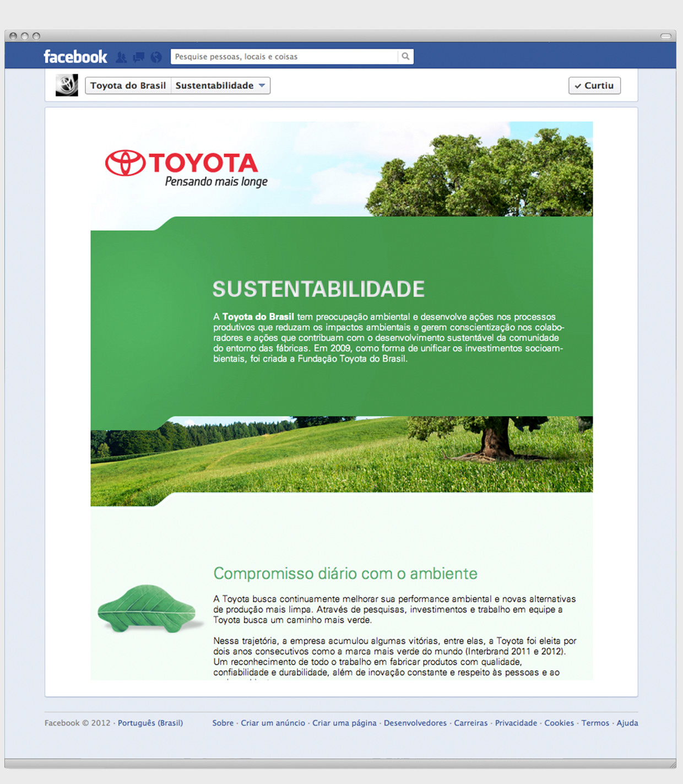Screen dimensions: 683x784
Task: Click the Facebook logo
Action: (x=75, y=57)
